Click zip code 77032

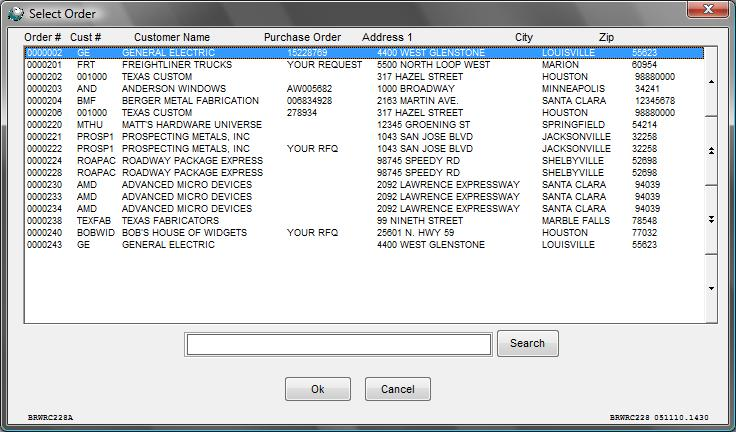coord(644,232)
